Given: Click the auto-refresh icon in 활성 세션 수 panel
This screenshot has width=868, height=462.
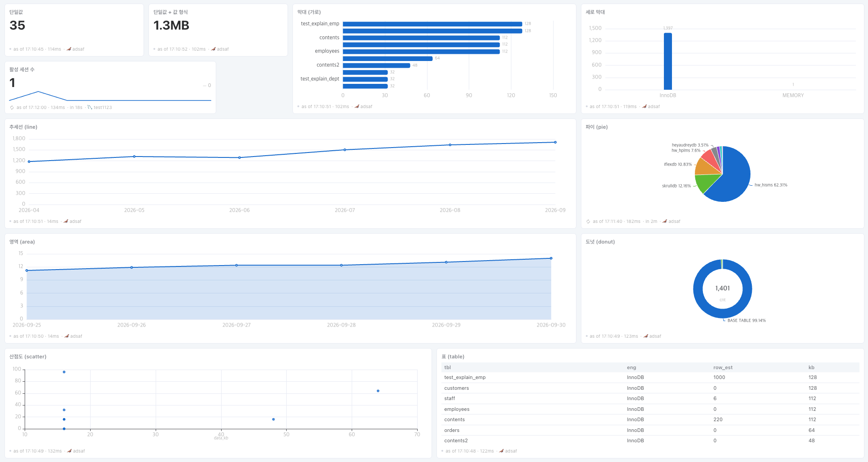Looking at the screenshot, I should pos(12,108).
